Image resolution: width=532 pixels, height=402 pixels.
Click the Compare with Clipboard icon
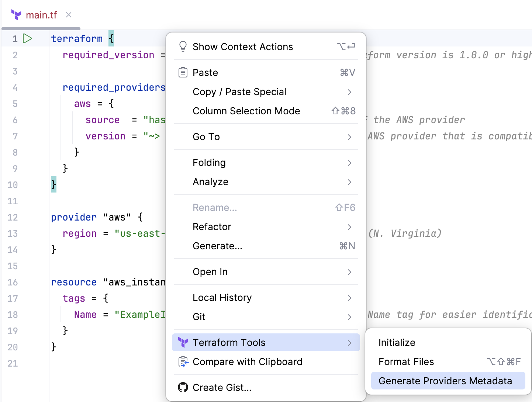(183, 361)
